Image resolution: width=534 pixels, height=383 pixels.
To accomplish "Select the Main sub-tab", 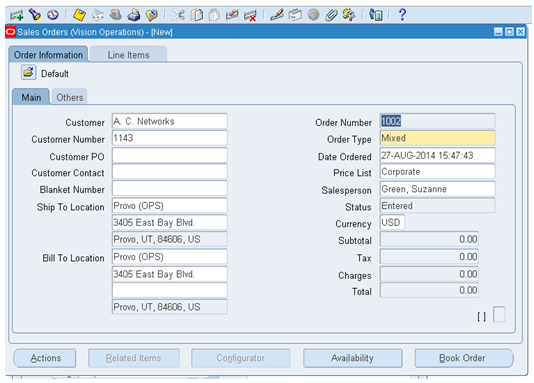I will (31, 97).
